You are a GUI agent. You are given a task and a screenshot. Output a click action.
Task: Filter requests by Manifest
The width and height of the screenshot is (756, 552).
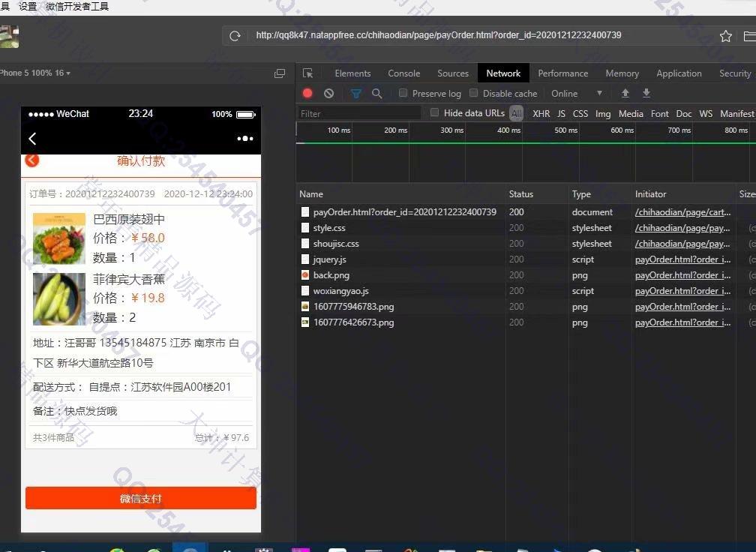click(736, 114)
